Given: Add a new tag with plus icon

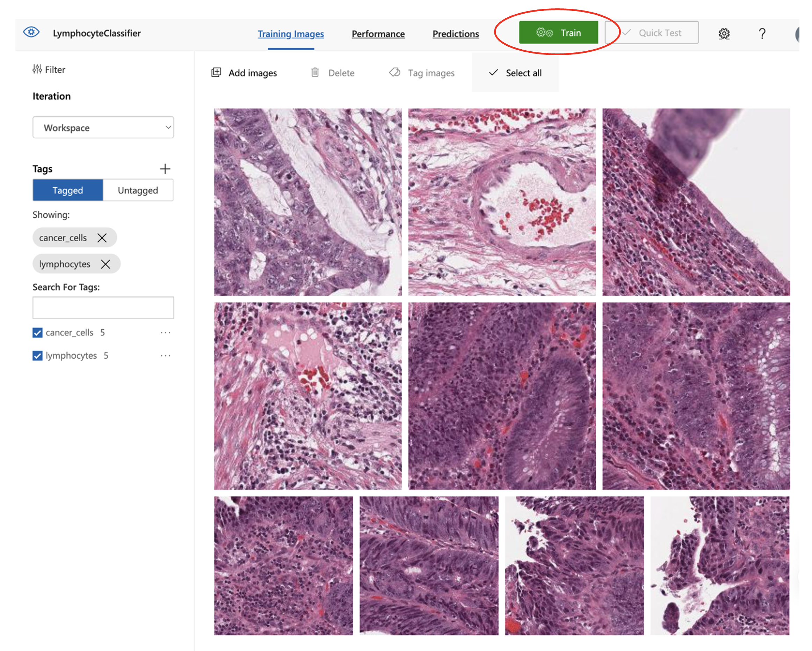Looking at the screenshot, I should [165, 169].
